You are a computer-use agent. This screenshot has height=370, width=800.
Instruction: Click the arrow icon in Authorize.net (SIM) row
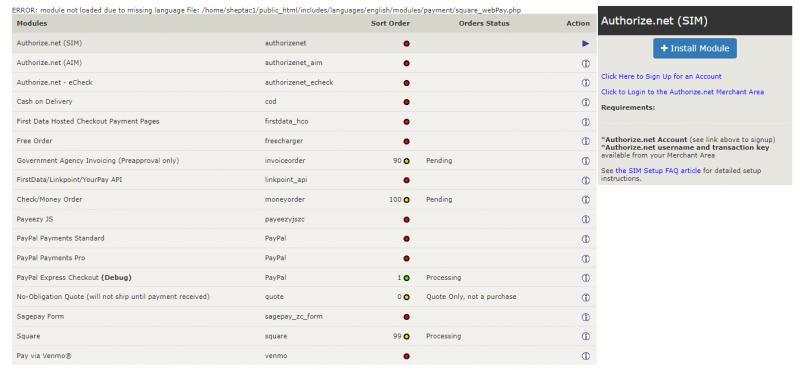pos(586,44)
